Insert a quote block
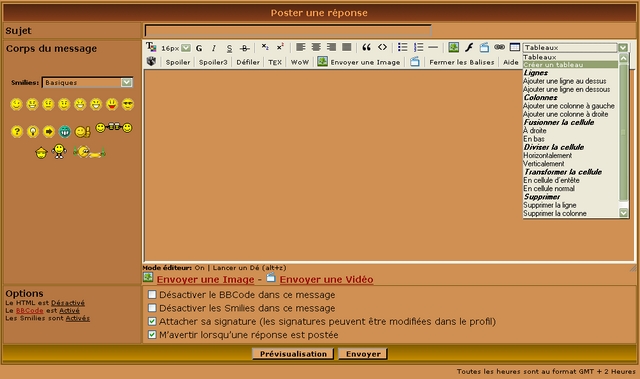 click(367, 47)
